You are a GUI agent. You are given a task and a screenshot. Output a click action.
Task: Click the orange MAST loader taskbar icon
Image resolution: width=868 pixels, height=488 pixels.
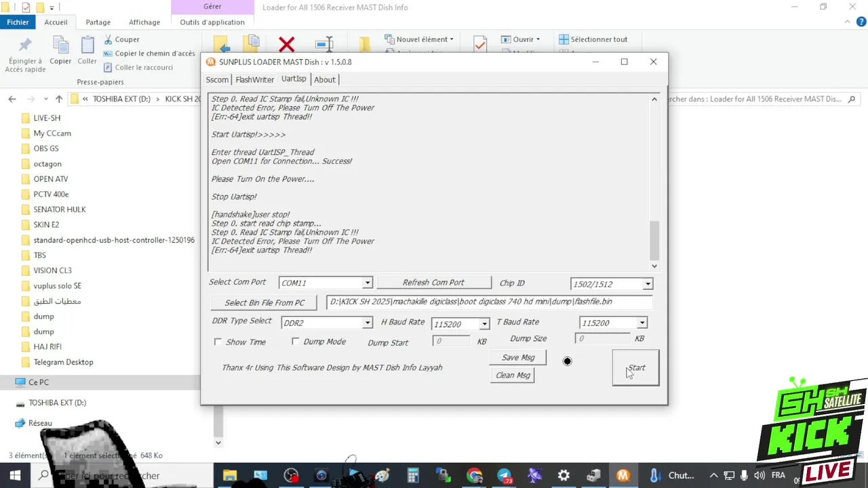point(623,476)
